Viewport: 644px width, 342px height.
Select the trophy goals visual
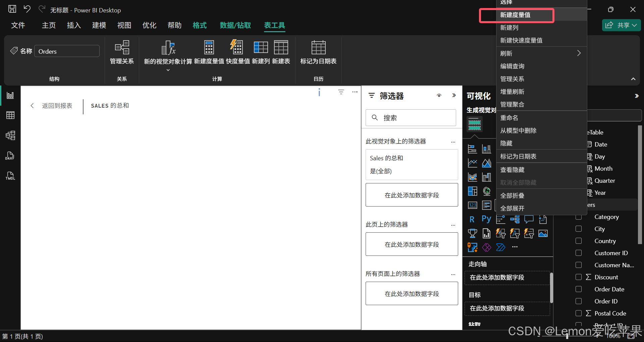click(x=472, y=233)
